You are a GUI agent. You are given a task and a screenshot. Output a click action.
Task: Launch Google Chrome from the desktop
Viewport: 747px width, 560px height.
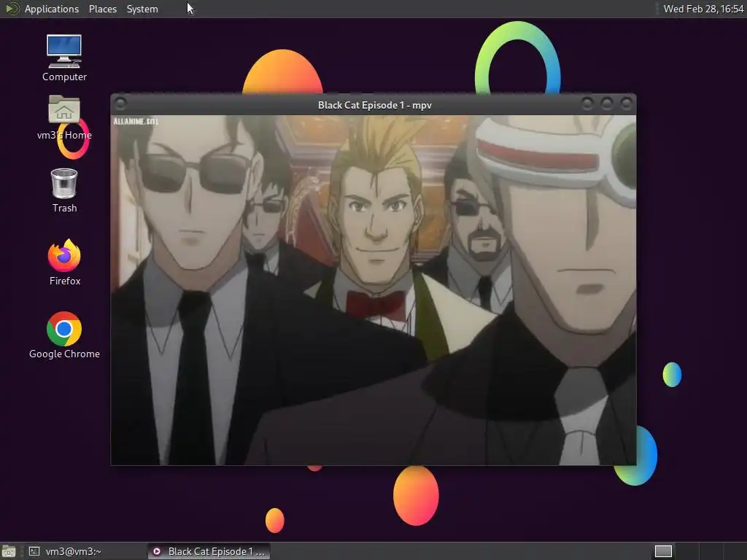tap(64, 335)
